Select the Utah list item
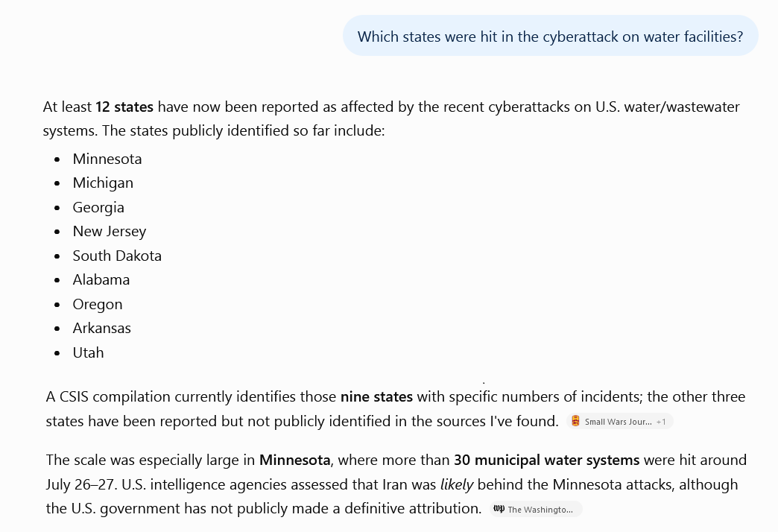The height and width of the screenshot is (532, 778). pyautogui.click(x=89, y=352)
